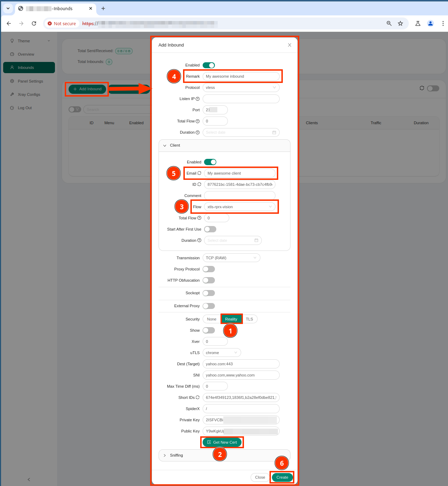The width and height of the screenshot is (448, 486).
Task: Open the Protocol dropdown showing vless
Action: coord(241,87)
